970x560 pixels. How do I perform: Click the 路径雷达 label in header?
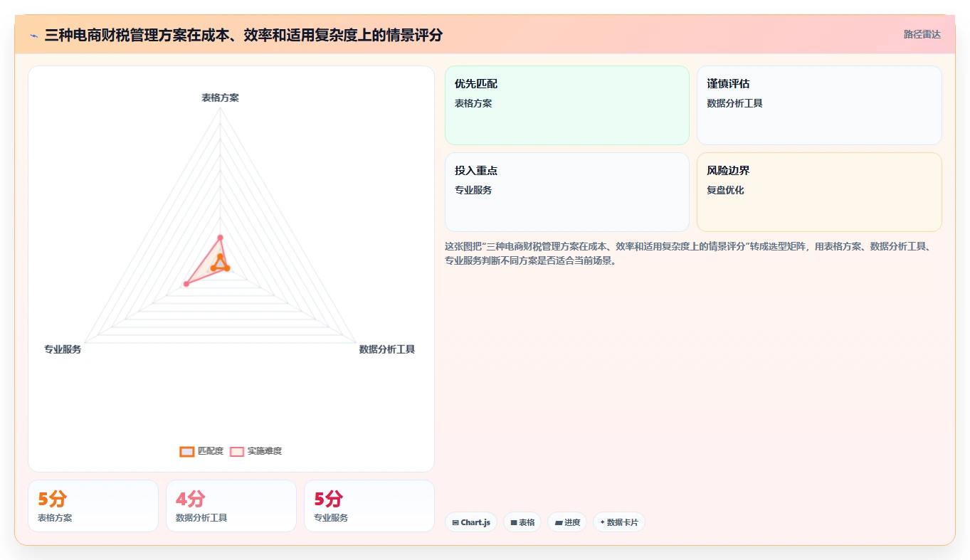click(x=922, y=34)
